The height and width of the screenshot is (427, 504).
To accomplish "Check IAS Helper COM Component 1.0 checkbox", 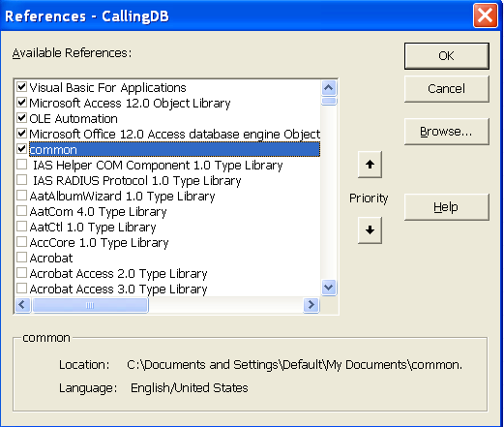I will 21,165.
